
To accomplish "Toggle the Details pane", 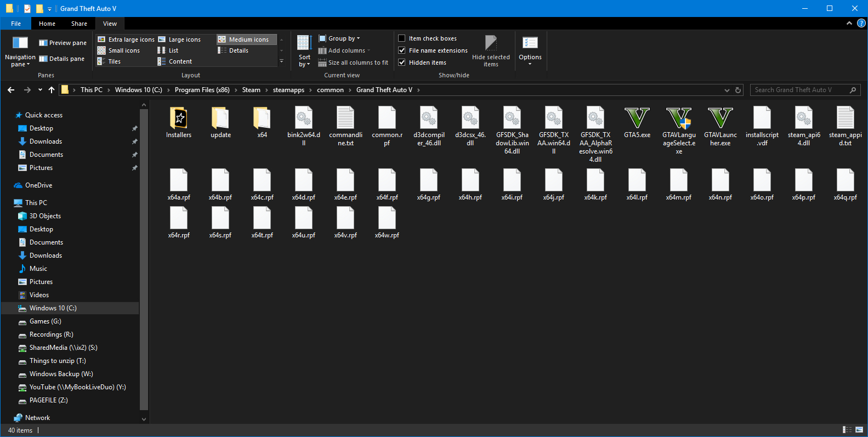I will [61, 59].
